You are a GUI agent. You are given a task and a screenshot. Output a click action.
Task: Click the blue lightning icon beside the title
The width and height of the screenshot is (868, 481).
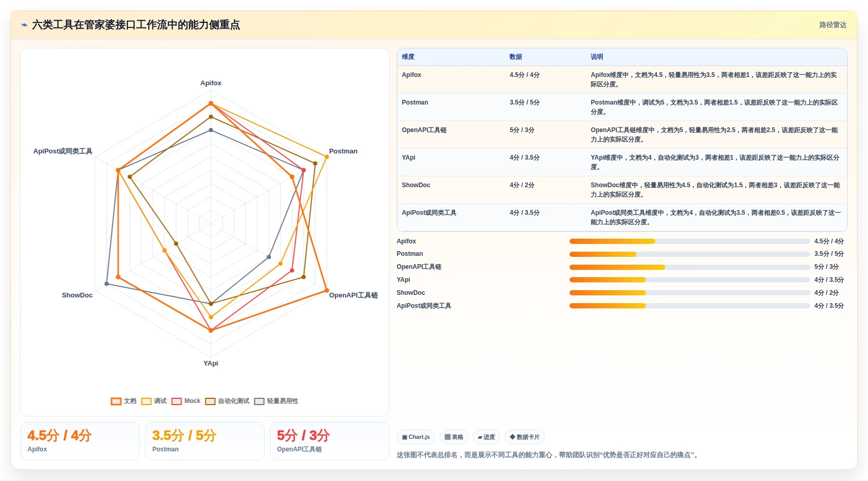(x=24, y=25)
